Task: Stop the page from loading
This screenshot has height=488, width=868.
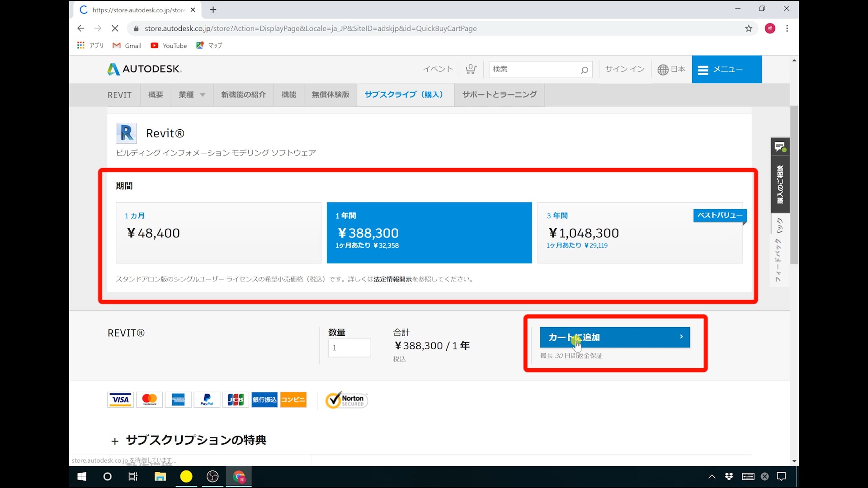Action: pyautogui.click(x=115, y=28)
